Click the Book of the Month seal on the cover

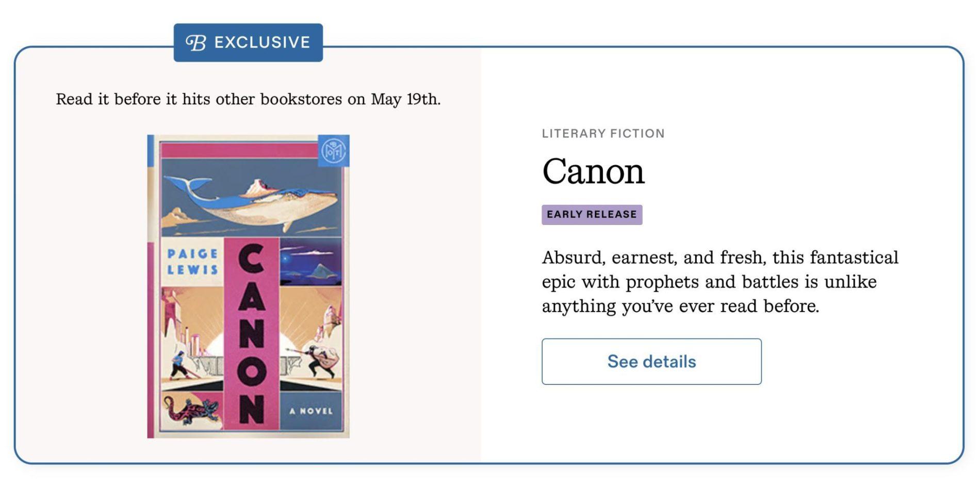click(x=333, y=151)
